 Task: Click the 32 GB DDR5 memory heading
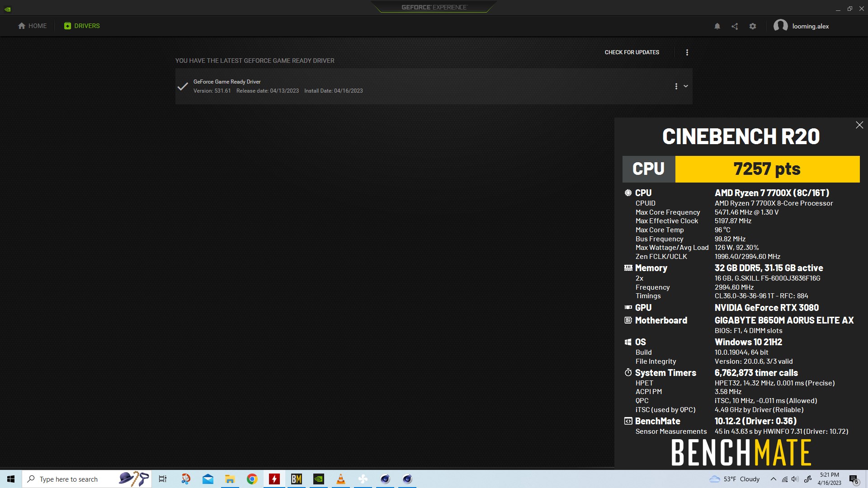click(x=769, y=268)
